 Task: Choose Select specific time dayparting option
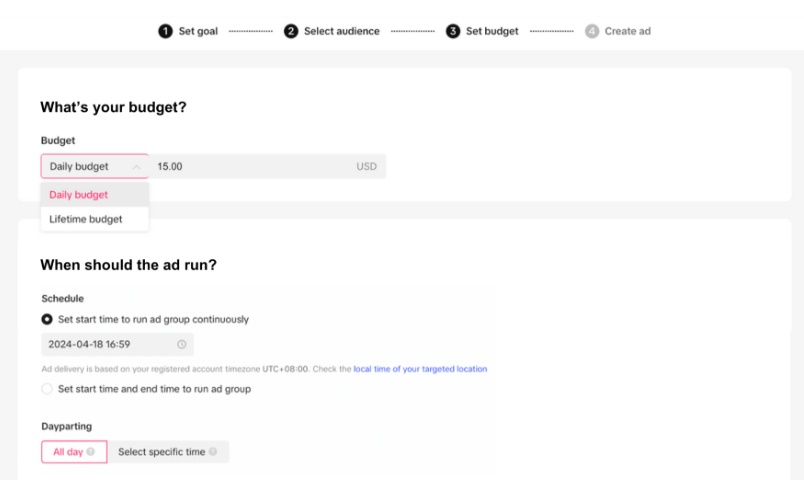coord(161,452)
